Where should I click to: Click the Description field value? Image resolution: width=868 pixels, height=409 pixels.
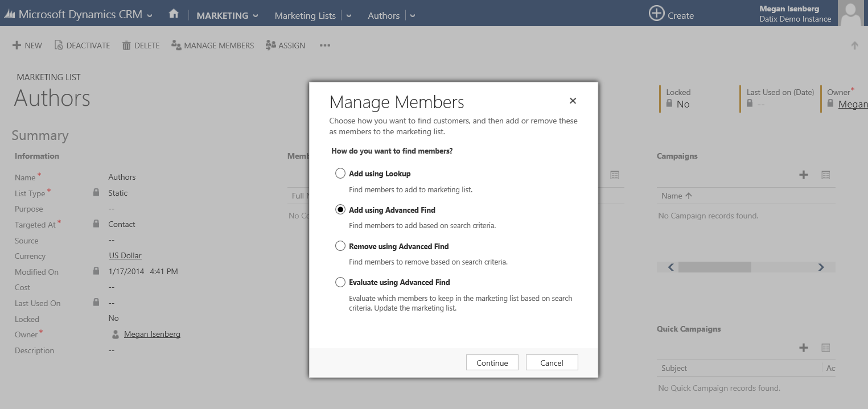112,350
